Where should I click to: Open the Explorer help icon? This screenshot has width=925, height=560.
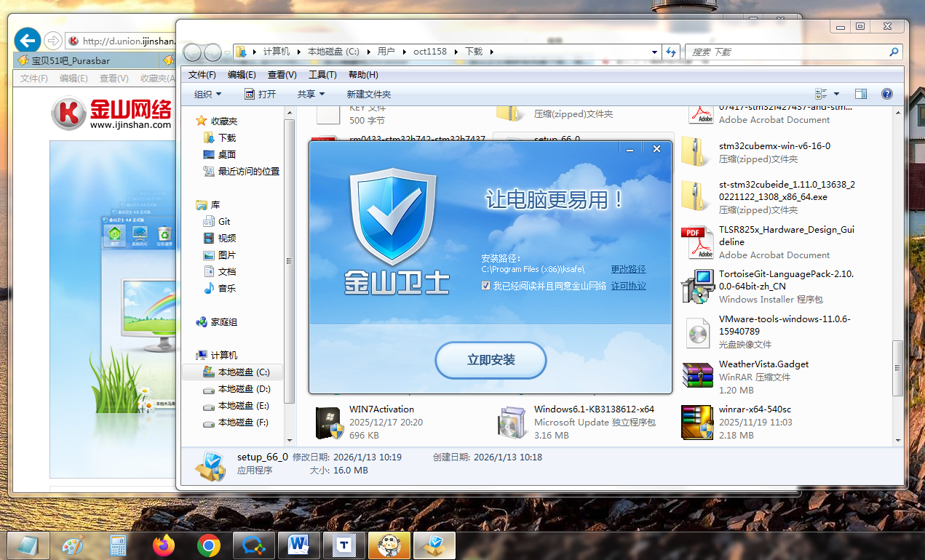click(886, 94)
